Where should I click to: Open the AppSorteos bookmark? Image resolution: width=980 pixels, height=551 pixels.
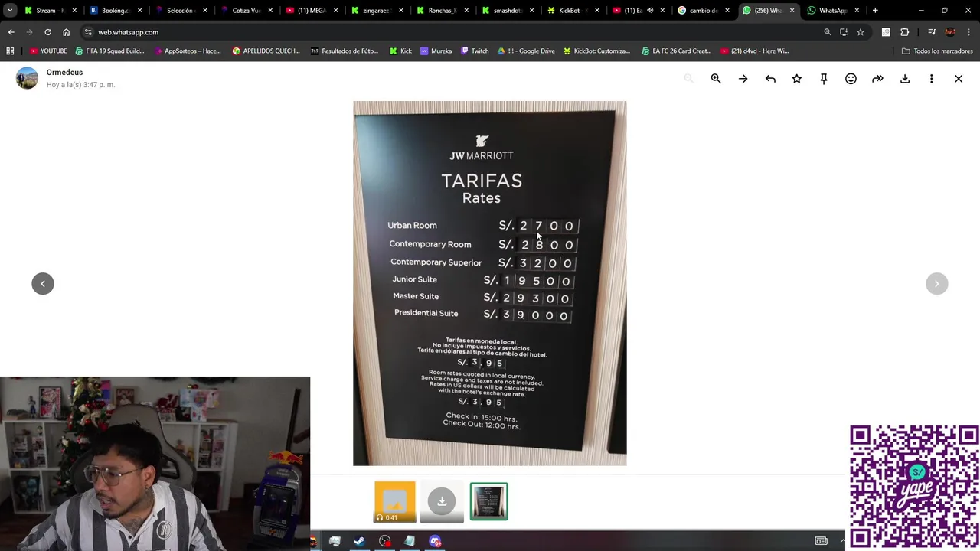pyautogui.click(x=188, y=51)
